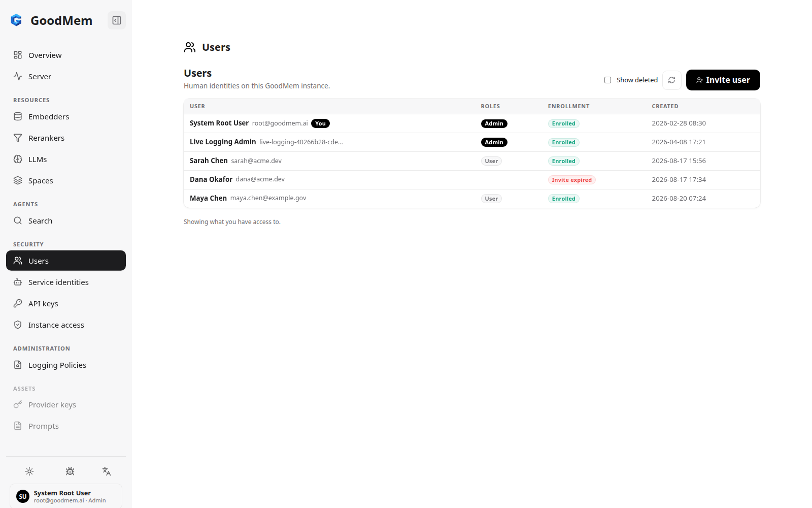The height and width of the screenshot is (508, 812).
Task: Click the ENROLLMENT column header
Action: tap(568, 106)
